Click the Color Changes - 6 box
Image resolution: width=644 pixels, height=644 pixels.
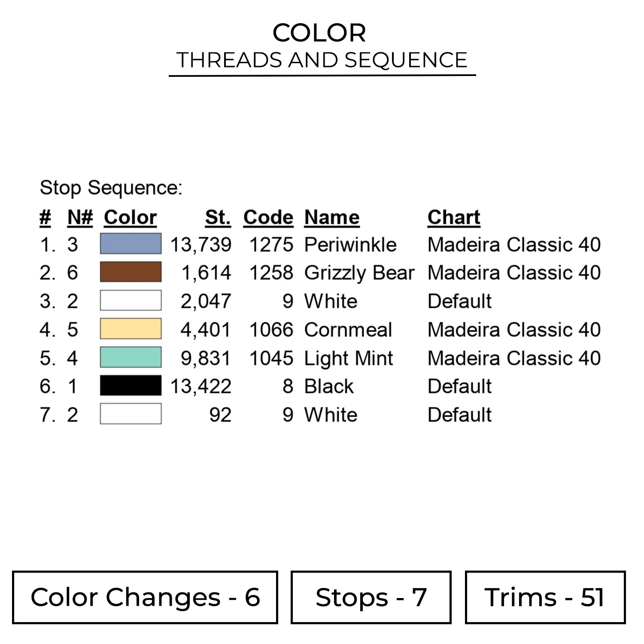[x=145, y=597]
